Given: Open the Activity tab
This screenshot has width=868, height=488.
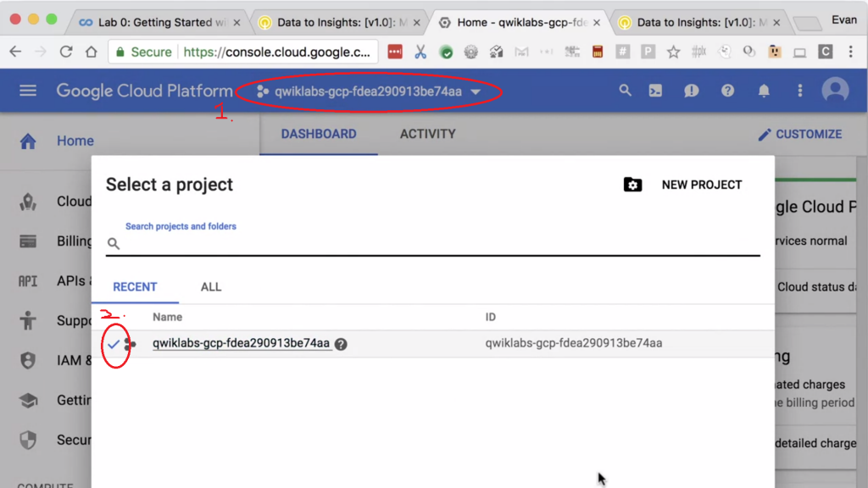Looking at the screenshot, I should click(428, 134).
